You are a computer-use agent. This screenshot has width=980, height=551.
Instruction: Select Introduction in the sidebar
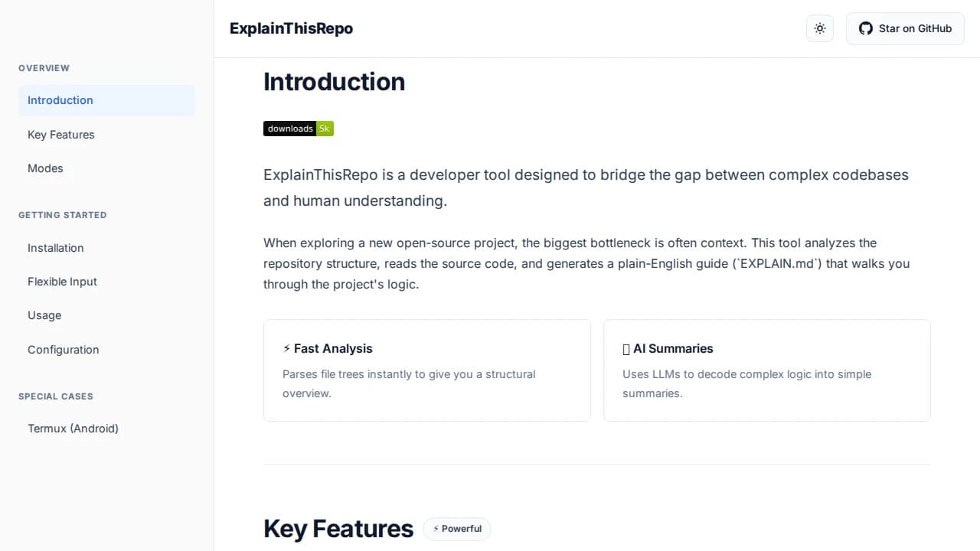point(60,100)
